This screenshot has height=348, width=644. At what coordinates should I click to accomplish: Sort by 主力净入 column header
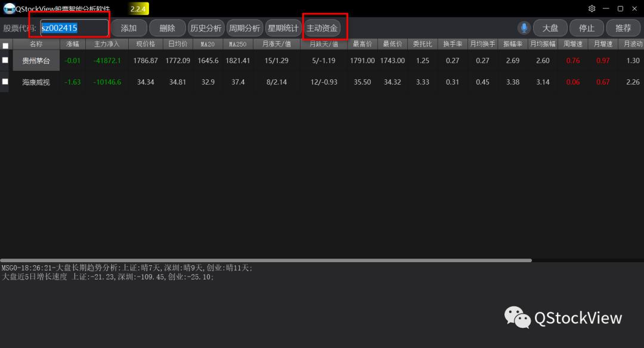pos(107,44)
